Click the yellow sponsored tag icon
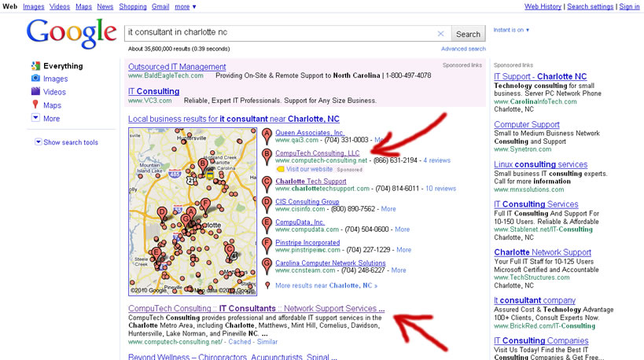This screenshot has width=644, height=360. 280,169
